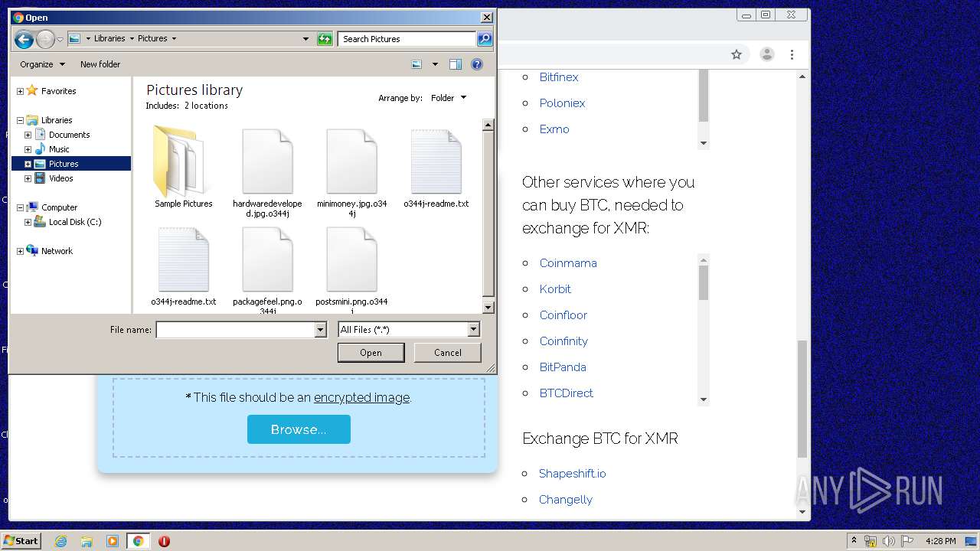Click the Start button
Image resolution: width=980 pixels, height=551 pixels.
[x=21, y=541]
